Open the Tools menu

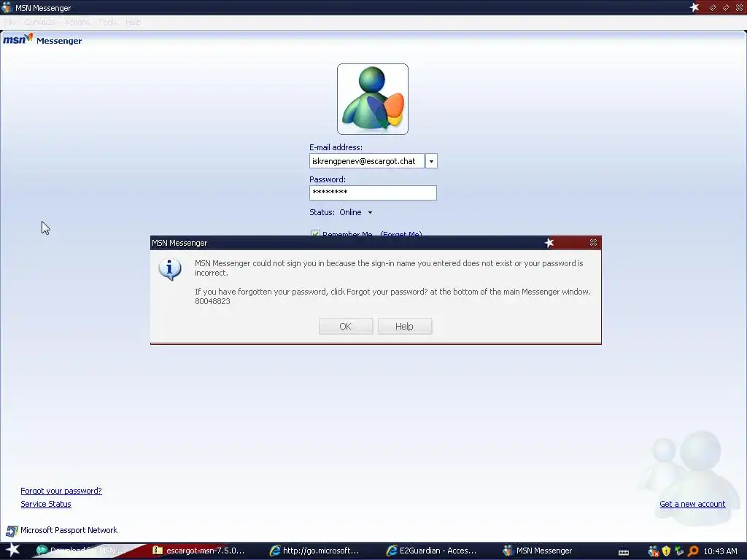click(x=108, y=22)
